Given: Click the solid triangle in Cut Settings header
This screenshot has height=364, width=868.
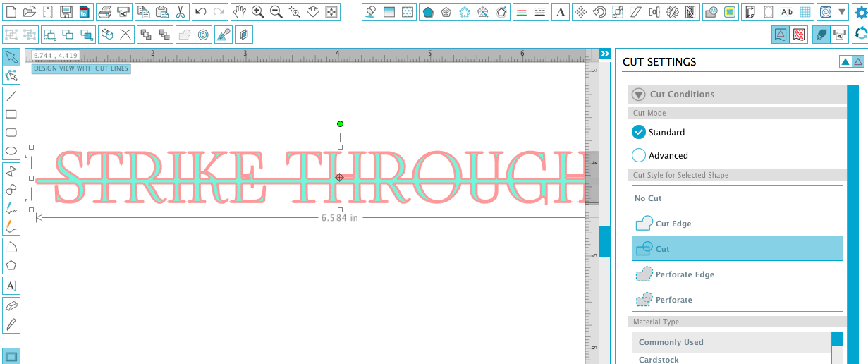Looking at the screenshot, I should (x=845, y=62).
